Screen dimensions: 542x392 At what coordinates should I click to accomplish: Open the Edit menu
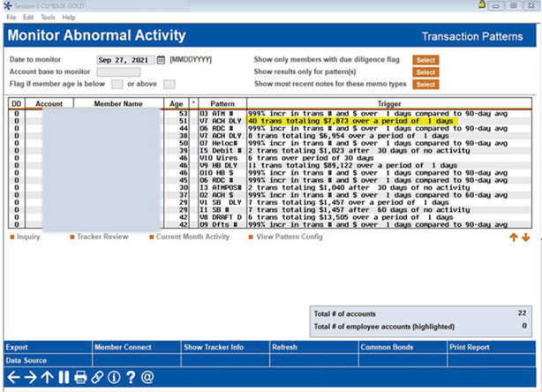point(28,18)
